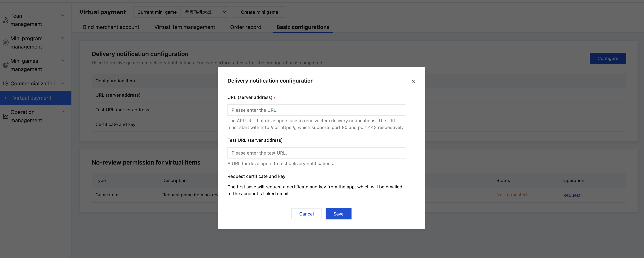Screen dimensions: 644x258
Task: Expand Mini games management chevron
Action: [63, 61]
